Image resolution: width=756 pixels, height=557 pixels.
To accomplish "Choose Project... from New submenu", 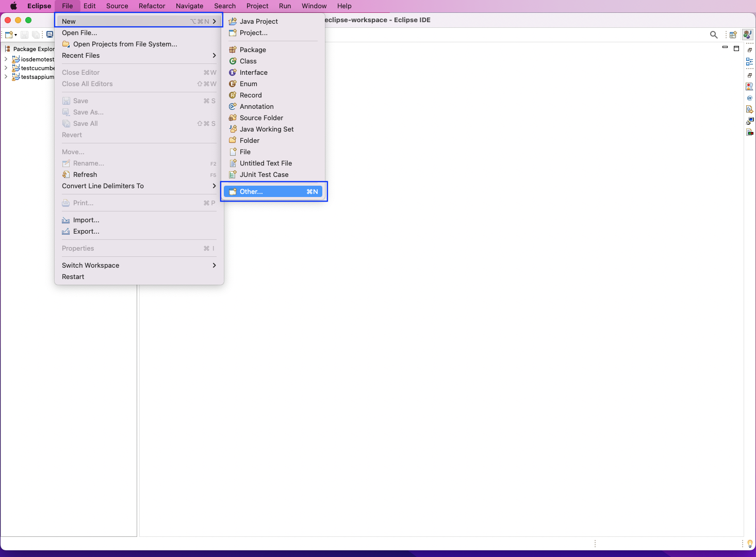I will click(274, 32).
